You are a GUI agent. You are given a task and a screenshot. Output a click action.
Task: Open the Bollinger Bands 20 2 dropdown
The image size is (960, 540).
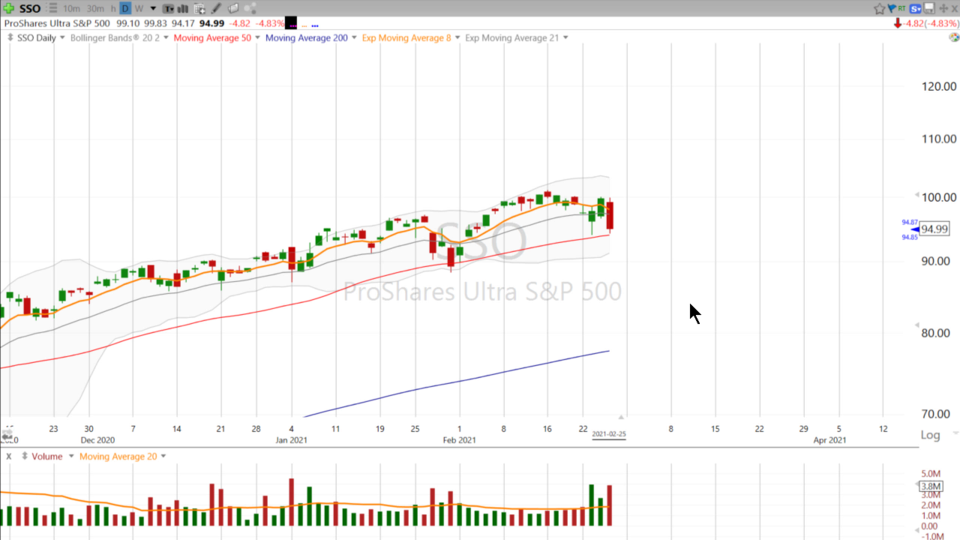coord(166,38)
